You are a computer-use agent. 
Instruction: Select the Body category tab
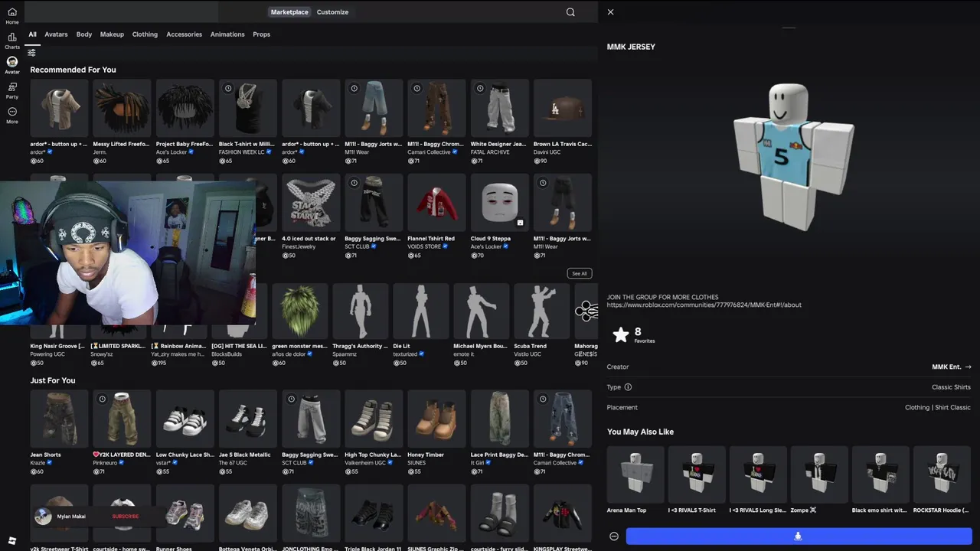click(84, 34)
